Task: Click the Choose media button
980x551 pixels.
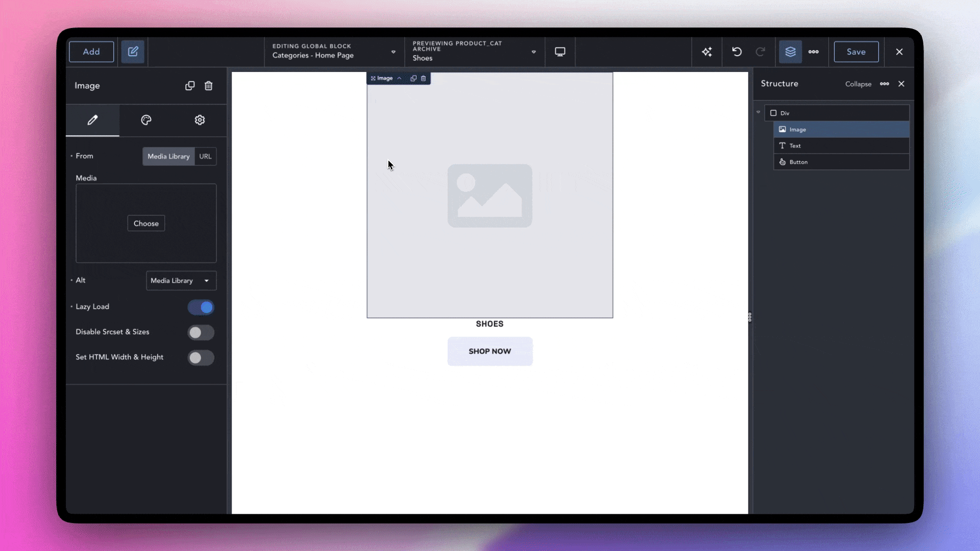Action: 146,223
